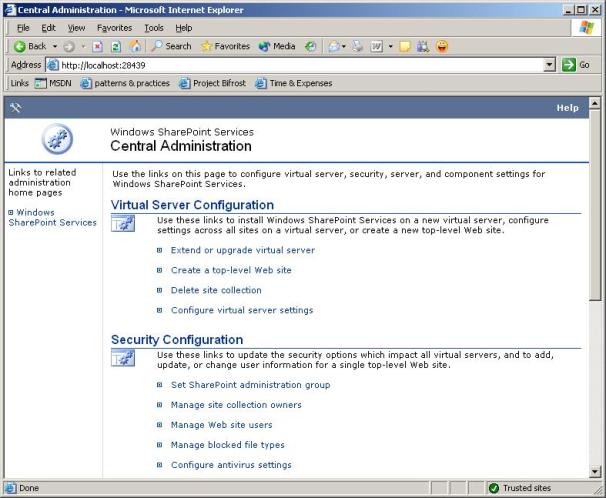Screen dimensions: 606x498
Task: Open the patterns & practices link
Action: (x=125, y=83)
